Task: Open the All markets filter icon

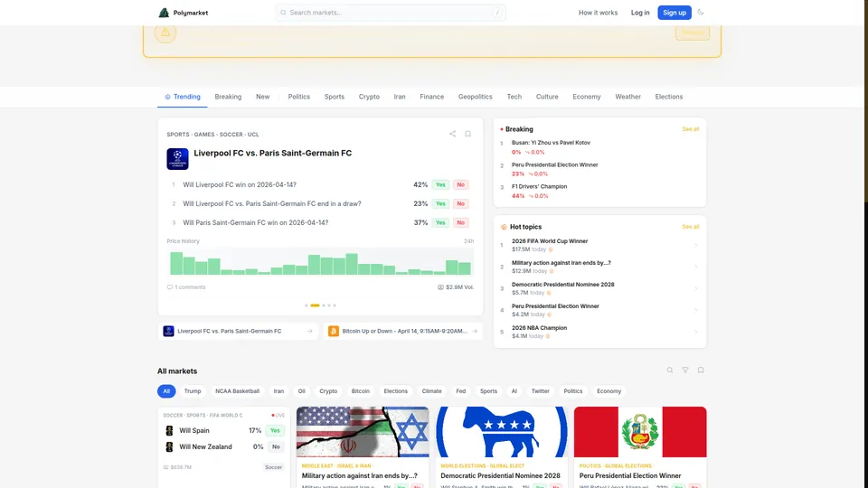Action: (685, 371)
